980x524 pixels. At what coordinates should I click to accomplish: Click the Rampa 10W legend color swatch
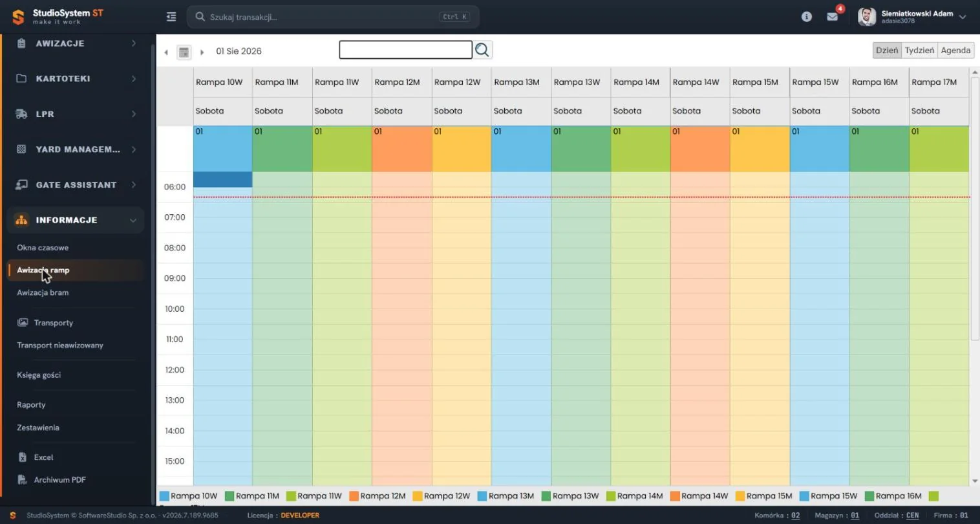pyautogui.click(x=164, y=496)
